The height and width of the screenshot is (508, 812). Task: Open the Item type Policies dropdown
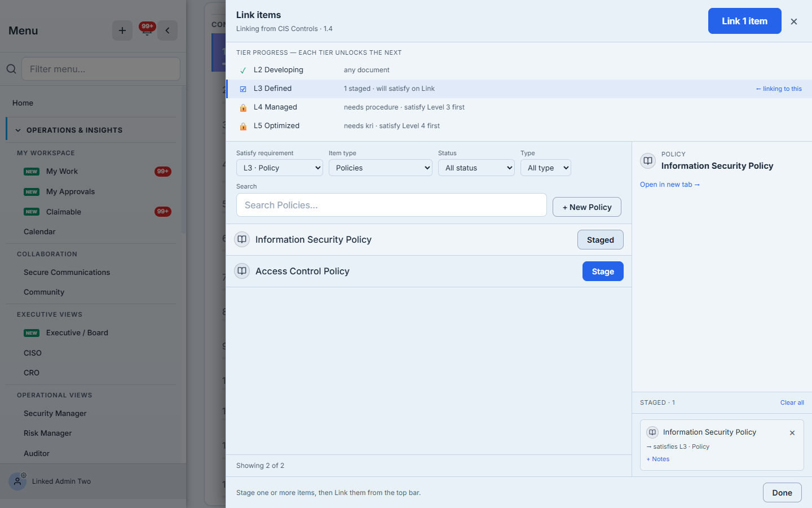(381, 168)
